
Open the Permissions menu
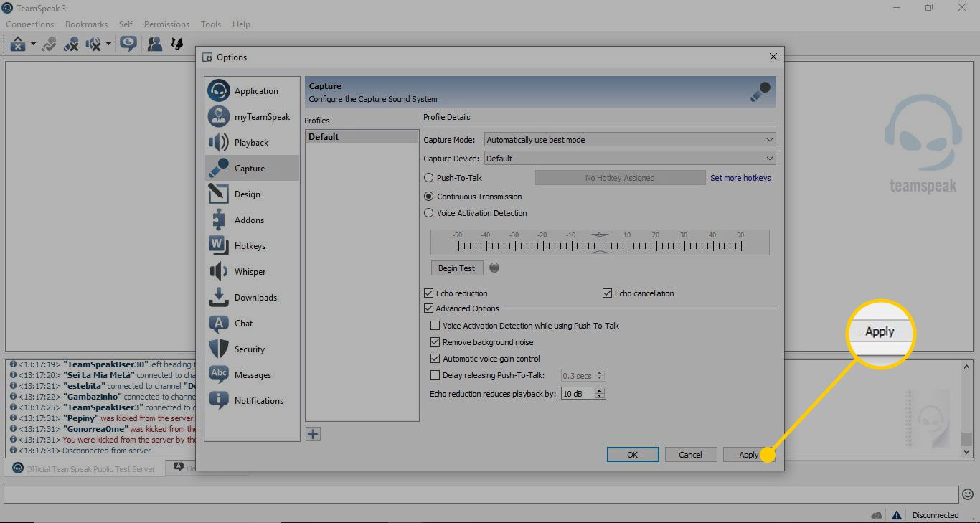pyautogui.click(x=166, y=24)
